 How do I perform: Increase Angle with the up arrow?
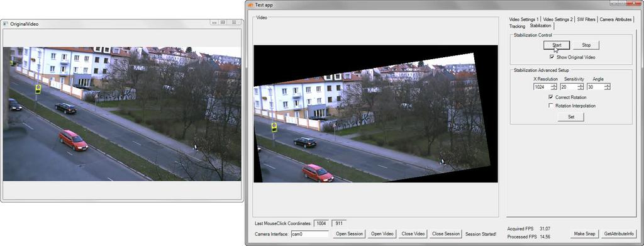pos(607,85)
